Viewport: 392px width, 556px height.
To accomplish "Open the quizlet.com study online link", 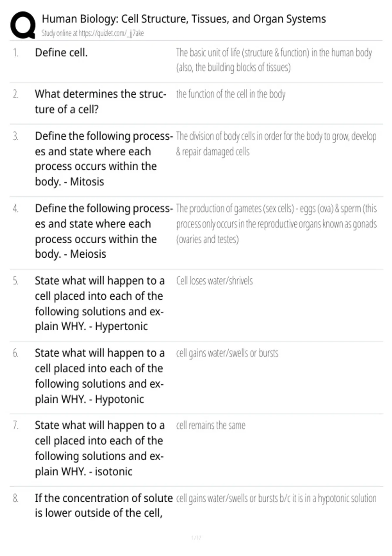I will 92,33.
